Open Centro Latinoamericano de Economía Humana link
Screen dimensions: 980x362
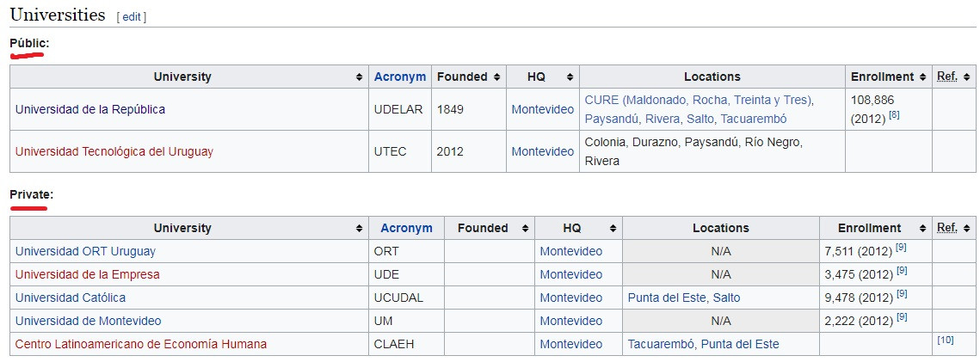pos(141,344)
